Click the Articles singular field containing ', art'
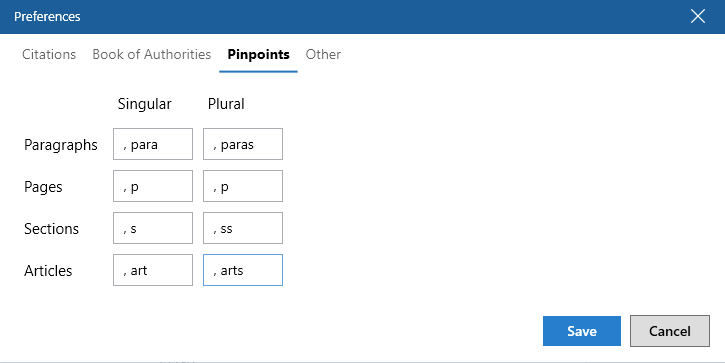Image resolution: width=725 pixels, height=363 pixels. (153, 270)
